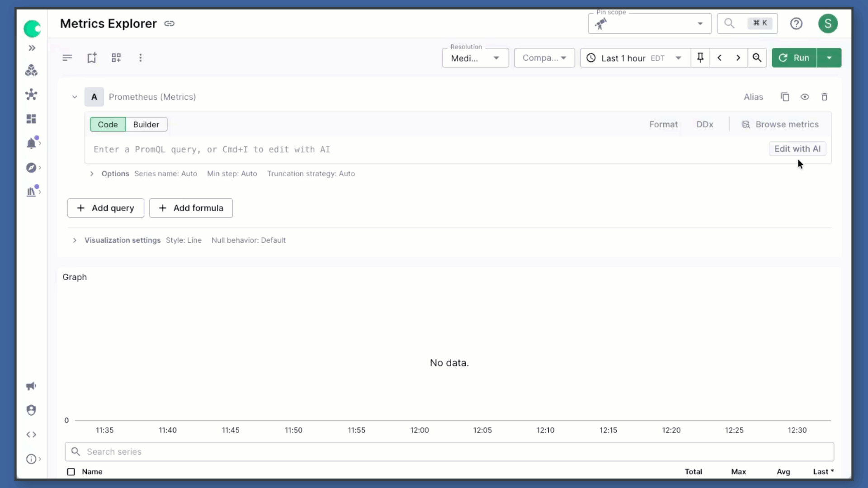
Task: Open the global search box with ⌘K
Action: tap(747, 23)
